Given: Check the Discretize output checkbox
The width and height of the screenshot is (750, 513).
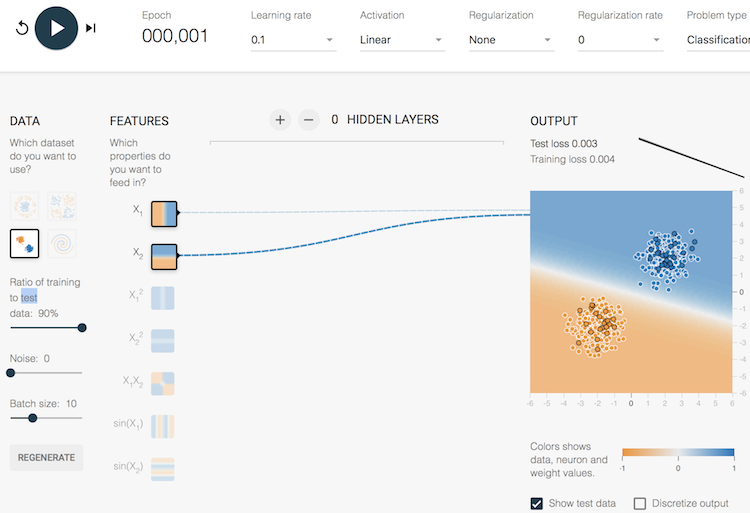Looking at the screenshot, I should point(641,503).
